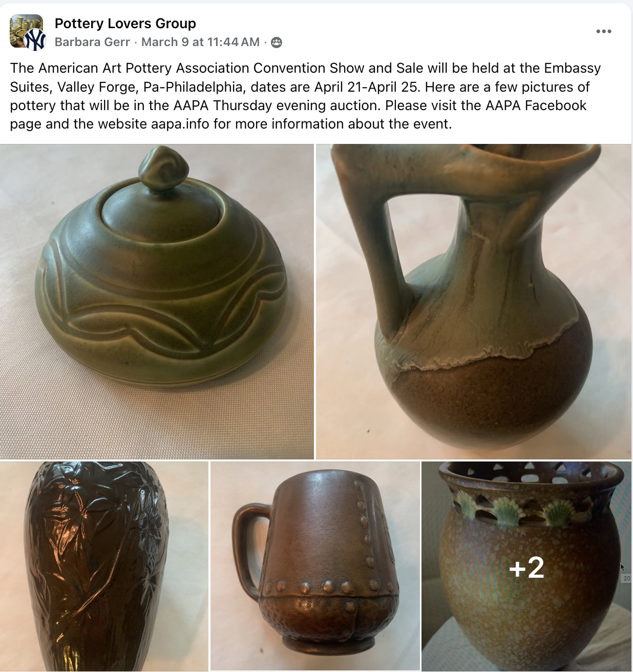Open the March 9 at 11:44 AM timestamp
The image size is (633, 672).
pos(201,42)
